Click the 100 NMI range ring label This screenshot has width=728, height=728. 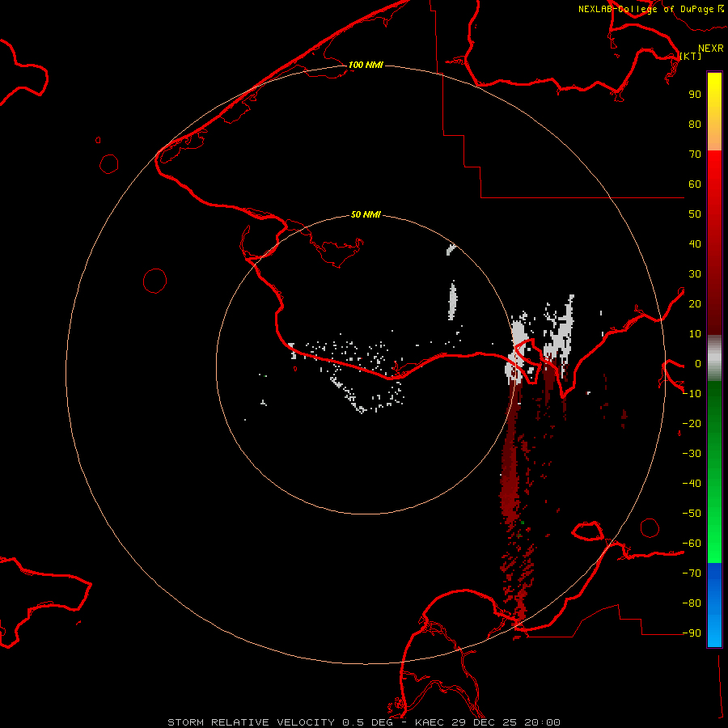tap(366, 65)
